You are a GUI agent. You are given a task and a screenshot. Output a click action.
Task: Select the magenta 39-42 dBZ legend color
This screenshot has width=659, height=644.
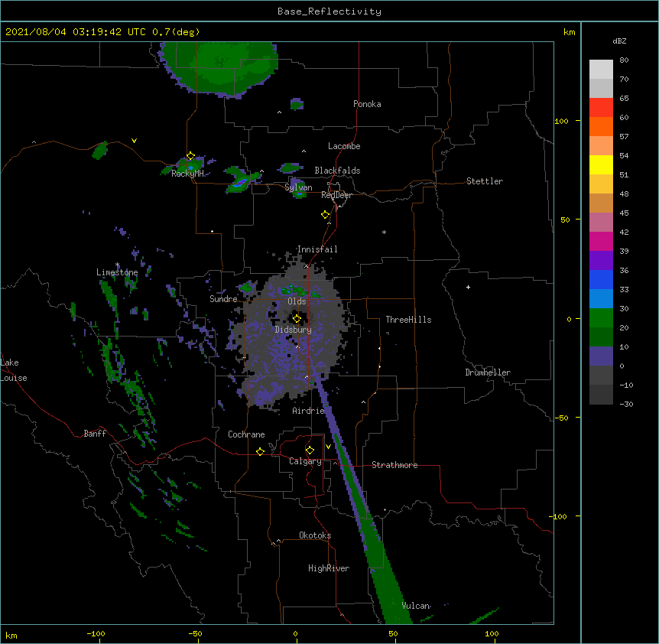pyautogui.click(x=601, y=241)
